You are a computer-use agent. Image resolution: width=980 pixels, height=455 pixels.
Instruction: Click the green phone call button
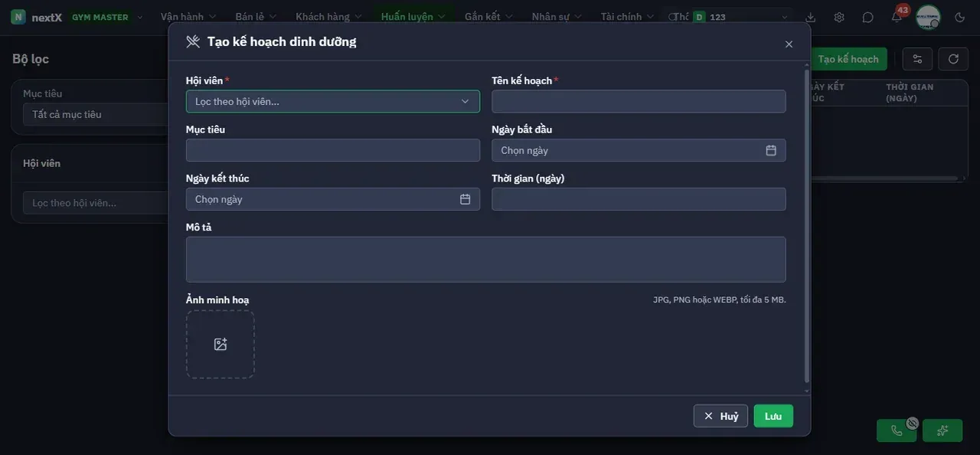click(x=897, y=430)
